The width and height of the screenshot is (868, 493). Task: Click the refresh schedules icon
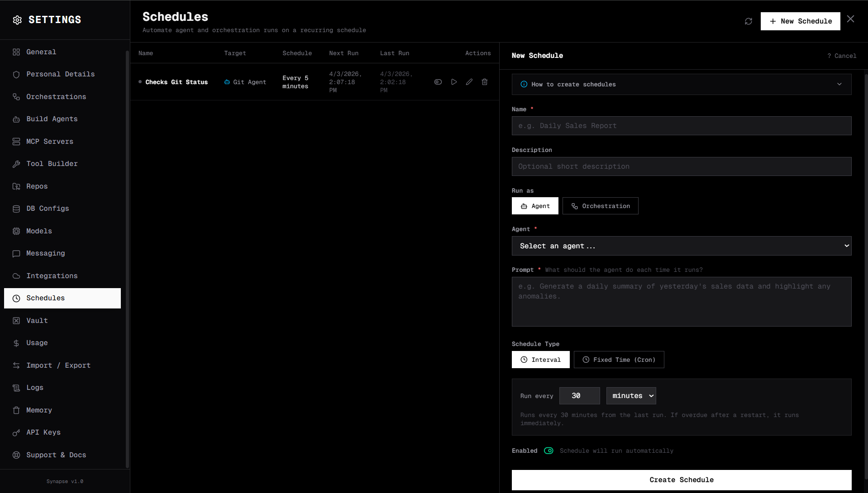click(749, 21)
